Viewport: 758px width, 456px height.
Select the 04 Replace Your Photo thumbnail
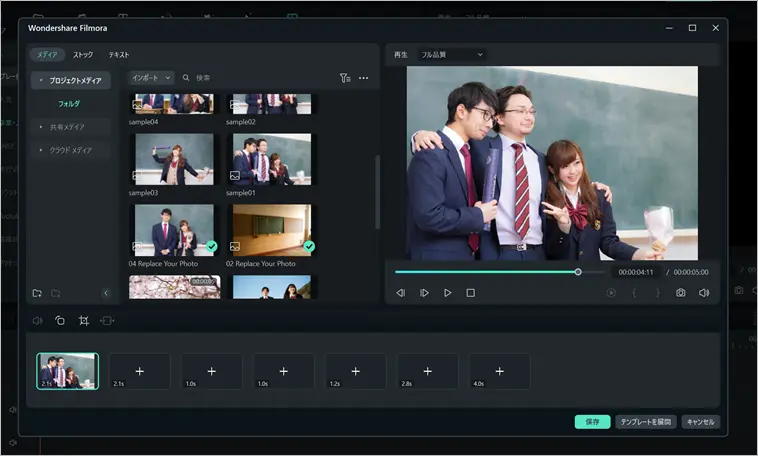174,230
